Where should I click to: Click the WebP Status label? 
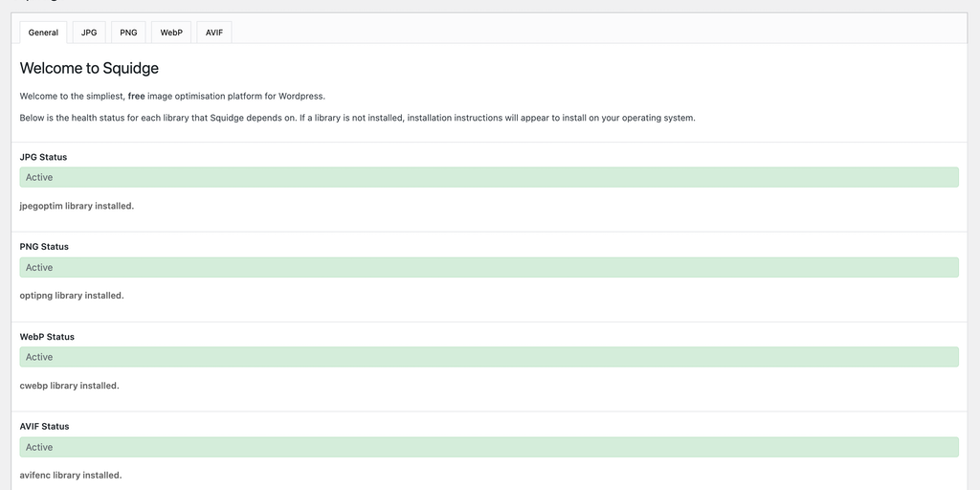(47, 337)
